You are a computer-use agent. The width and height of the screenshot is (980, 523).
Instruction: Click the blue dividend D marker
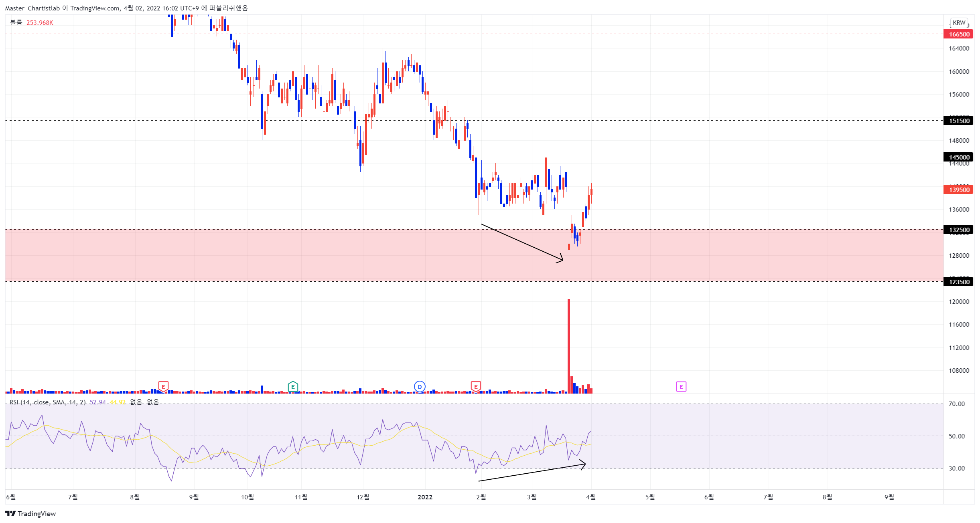420,387
